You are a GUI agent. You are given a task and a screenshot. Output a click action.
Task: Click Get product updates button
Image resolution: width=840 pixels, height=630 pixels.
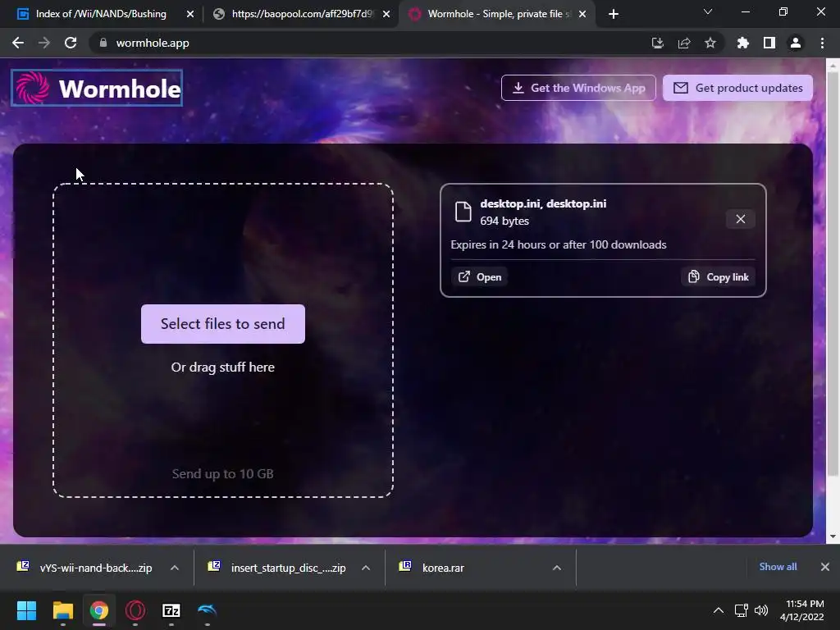[x=737, y=88]
